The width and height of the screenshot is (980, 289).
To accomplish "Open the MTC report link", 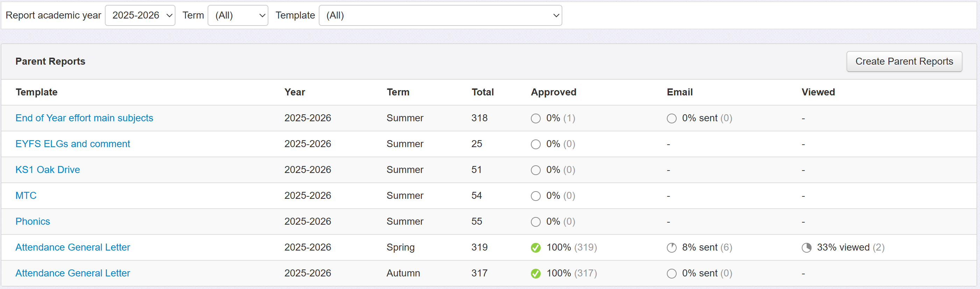I will click(x=26, y=196).
